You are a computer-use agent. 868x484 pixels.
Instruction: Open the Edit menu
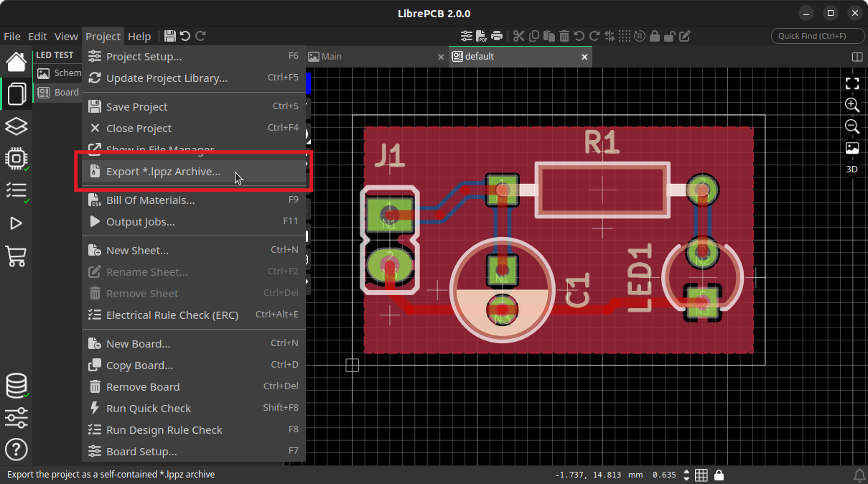pos(37,36)
